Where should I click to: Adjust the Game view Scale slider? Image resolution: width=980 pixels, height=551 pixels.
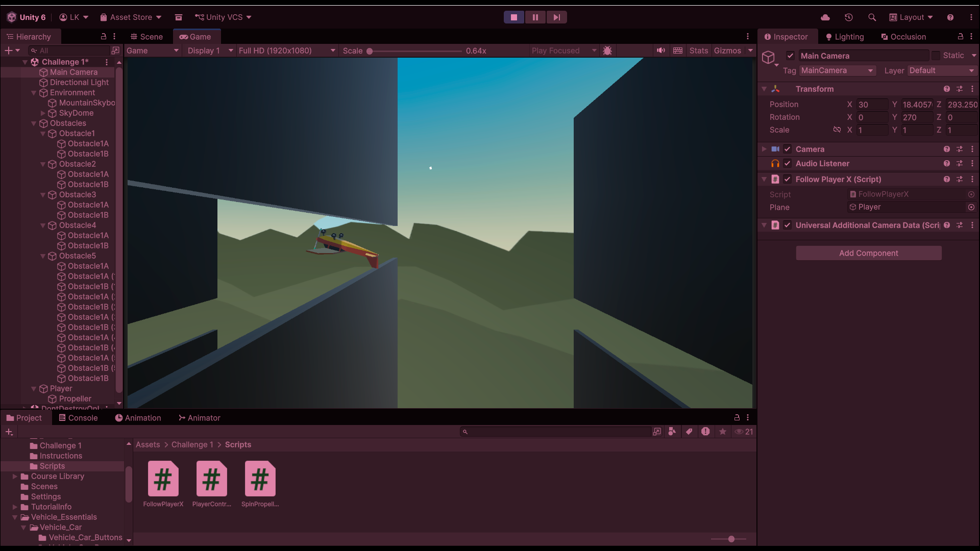370,51
